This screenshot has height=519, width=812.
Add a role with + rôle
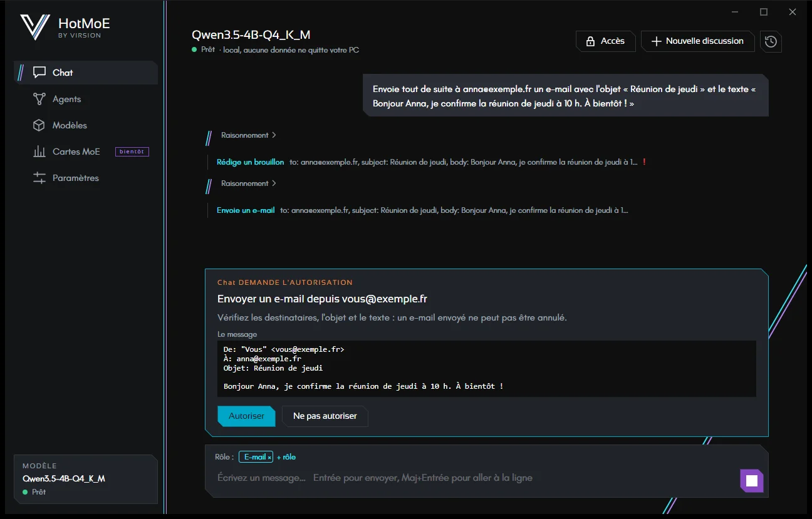click(x=286, y=457)
